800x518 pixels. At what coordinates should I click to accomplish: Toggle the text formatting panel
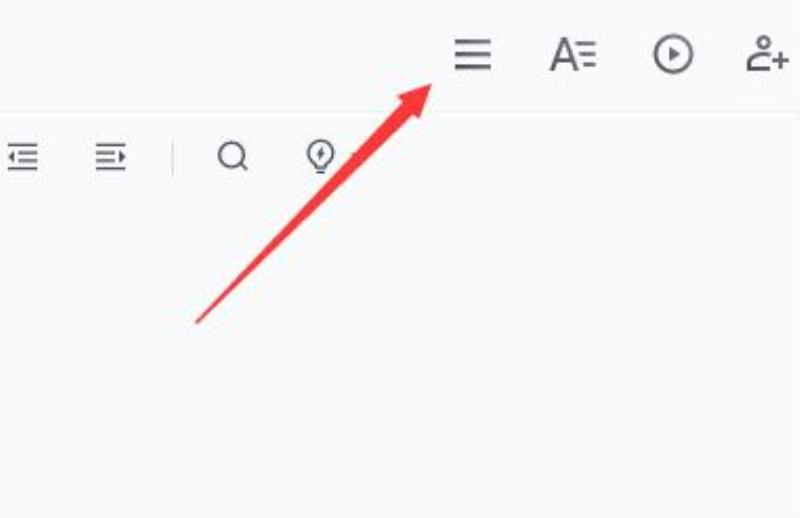click(x=573, y=54)
